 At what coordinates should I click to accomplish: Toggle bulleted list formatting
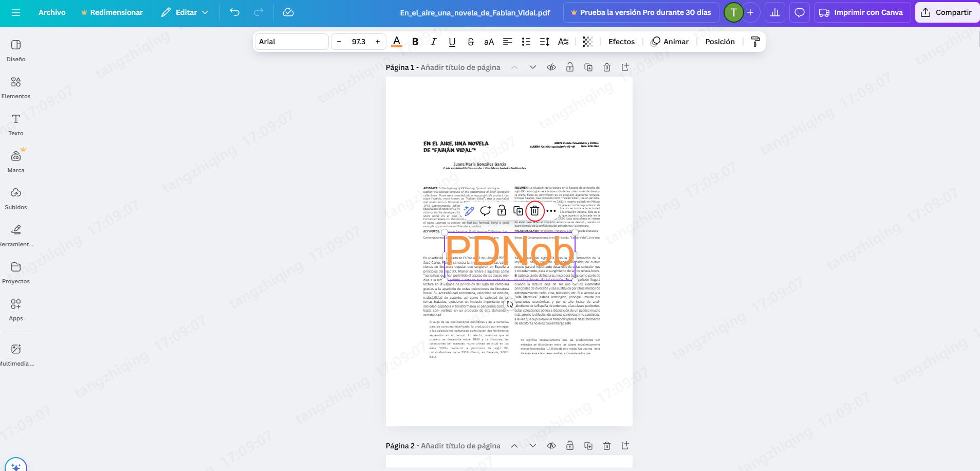(526, 42)
